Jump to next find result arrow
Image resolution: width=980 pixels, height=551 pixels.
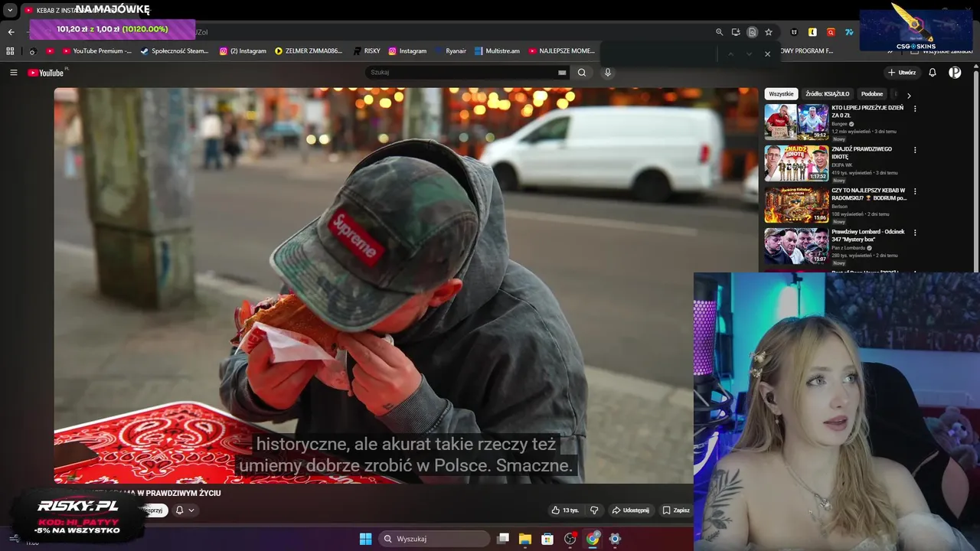coord(749,54)
